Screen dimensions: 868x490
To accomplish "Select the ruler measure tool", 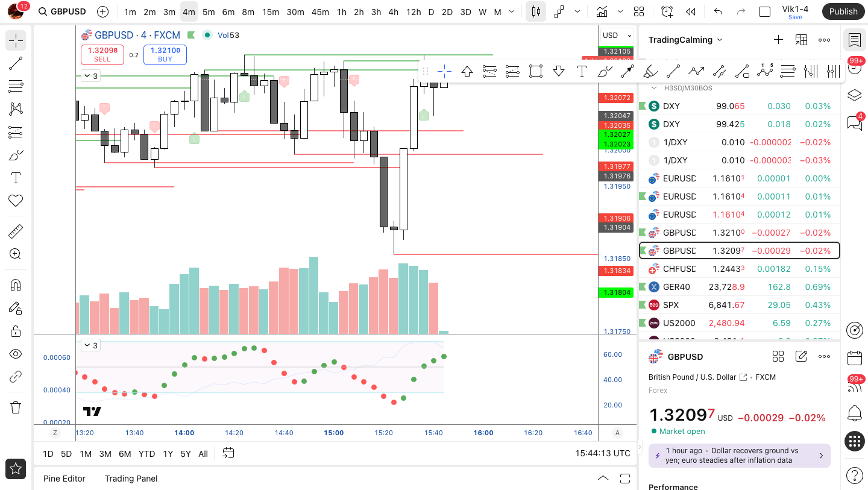I will [x=16, y=231].
